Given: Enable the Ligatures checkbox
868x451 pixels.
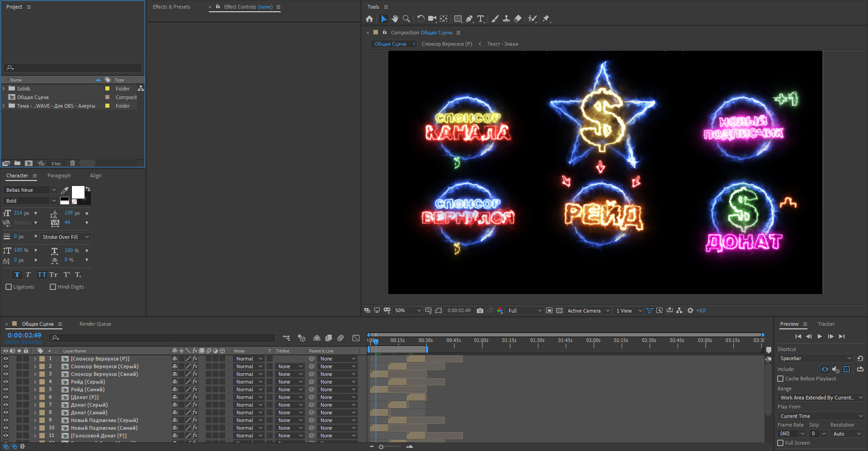Looking at the screenshot, I should coord(9,287).
